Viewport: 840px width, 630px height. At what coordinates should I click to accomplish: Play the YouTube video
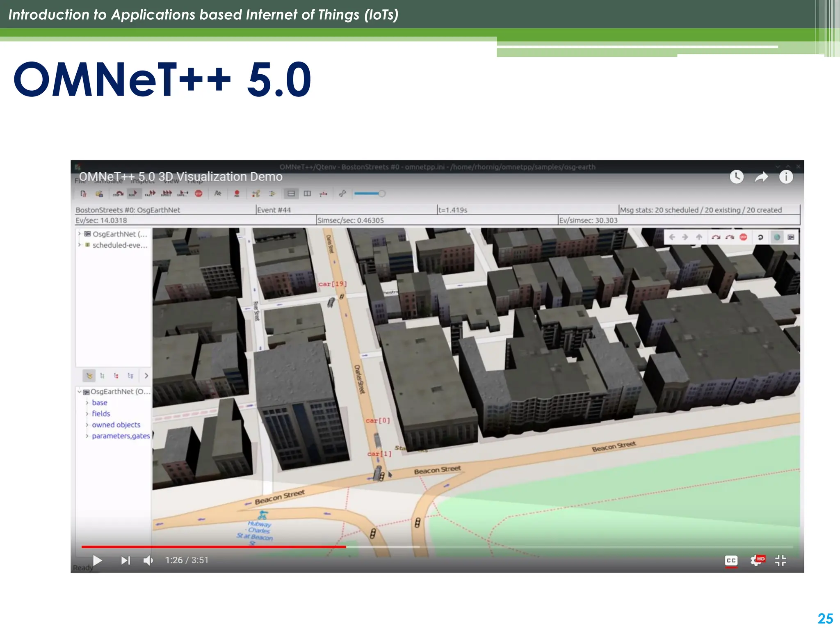pyautogui.click(x=97, y=560)
